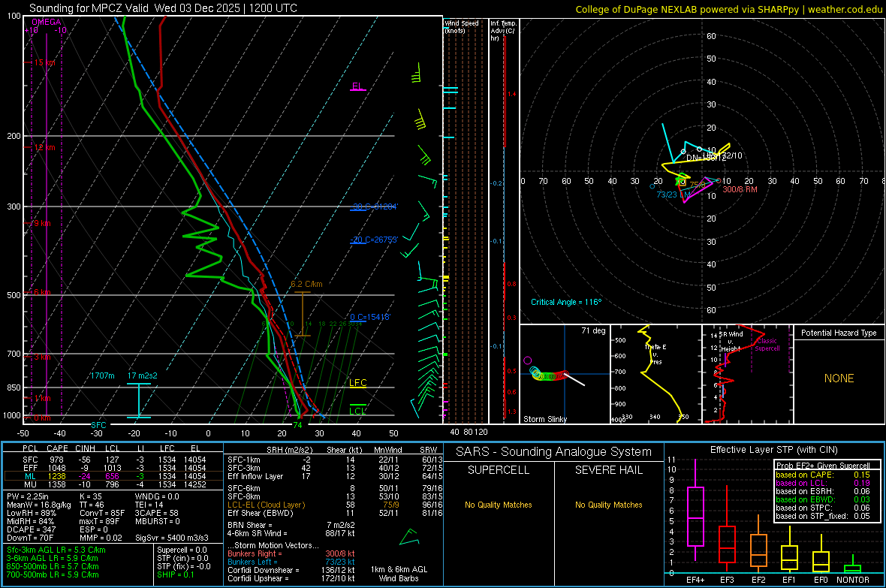Viewport: 886px width, 588px height.
Task: Click the -30 C=31284' height label
Action: click(x=374, y=207)
